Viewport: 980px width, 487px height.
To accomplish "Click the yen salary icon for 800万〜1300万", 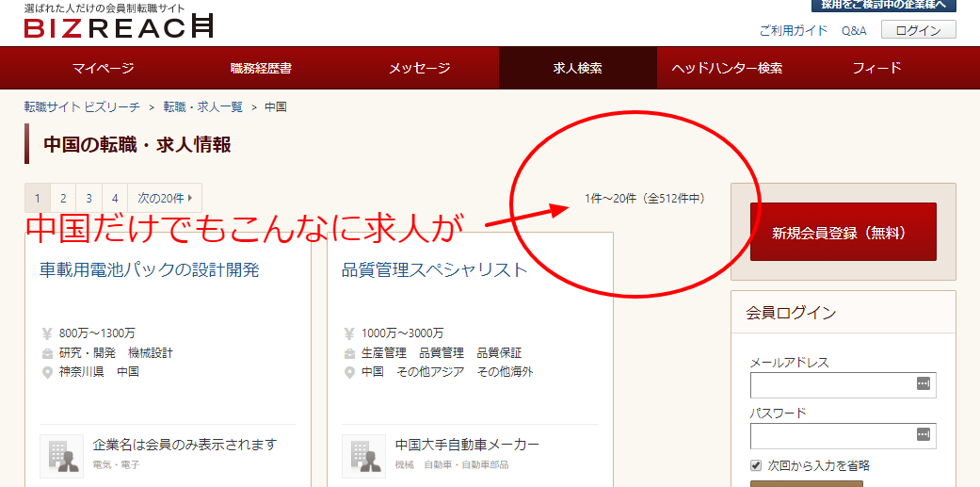I will [x=47, y=333].
